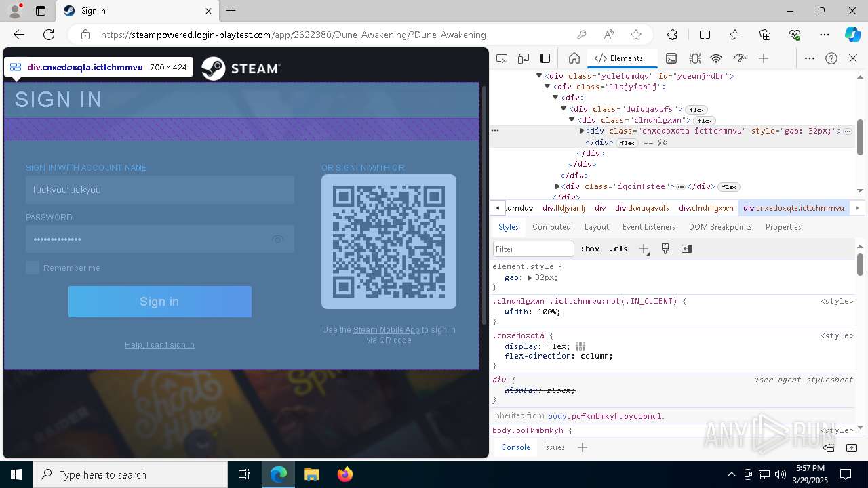Viewport: 868px width, 488px height.
Task: Open Collections icon in Edge toolbar
Action: pos(765,35)
